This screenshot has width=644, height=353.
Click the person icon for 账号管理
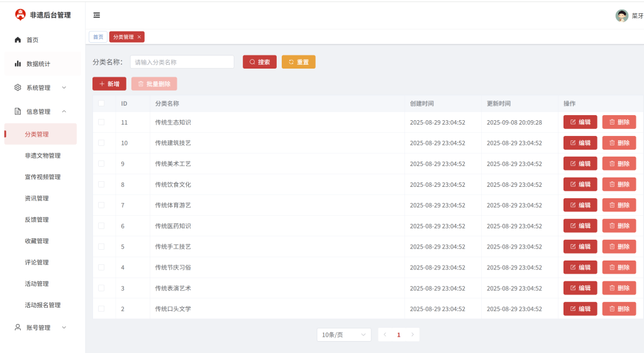[18, 328]
